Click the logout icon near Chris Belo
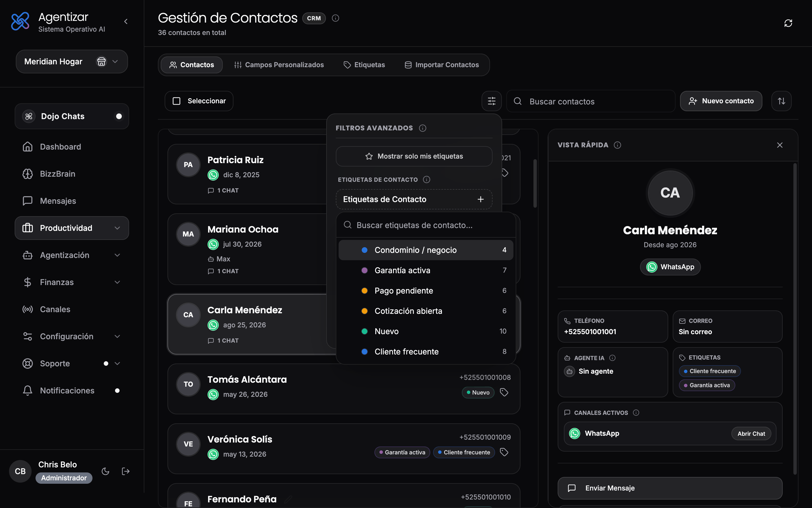Image resolution: width=812 pixels, height=508 pixels. click(x=125, y=471)
